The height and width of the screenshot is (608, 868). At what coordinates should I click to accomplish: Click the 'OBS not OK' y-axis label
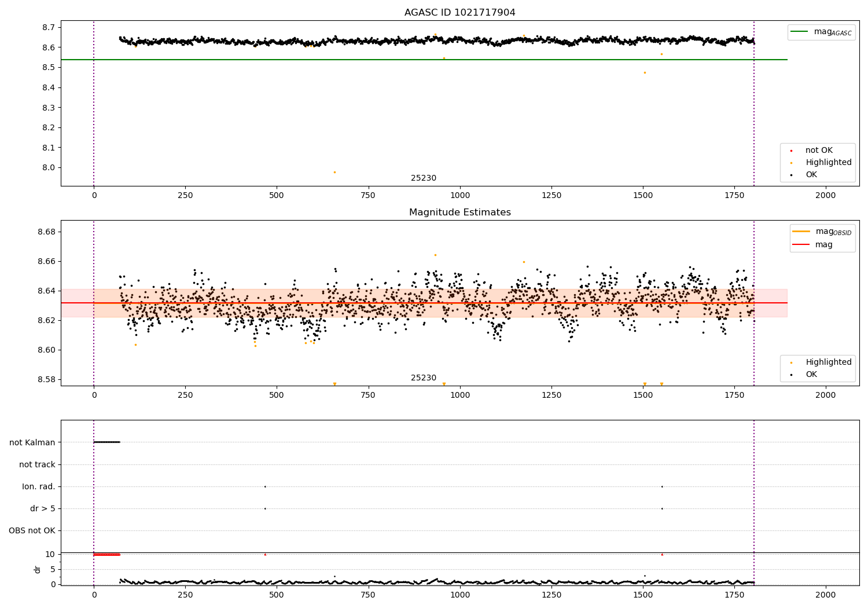click(32, 530)
